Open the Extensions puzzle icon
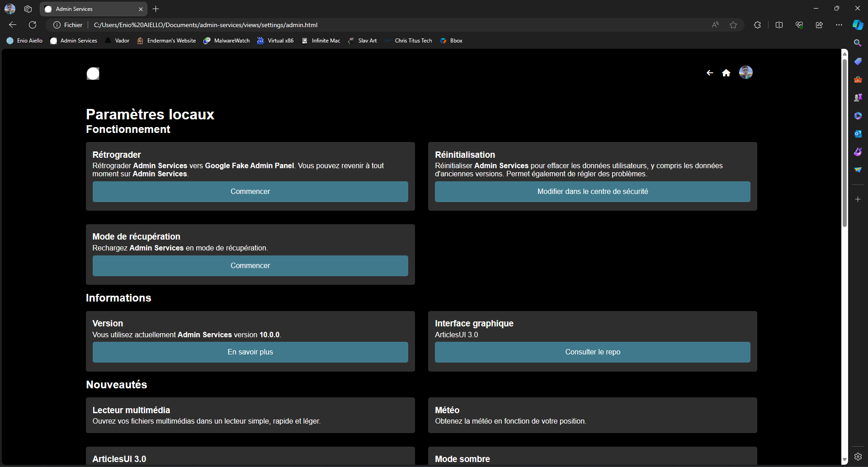The image size is (868, 467). pyautogui.click(x=758, y=25)
